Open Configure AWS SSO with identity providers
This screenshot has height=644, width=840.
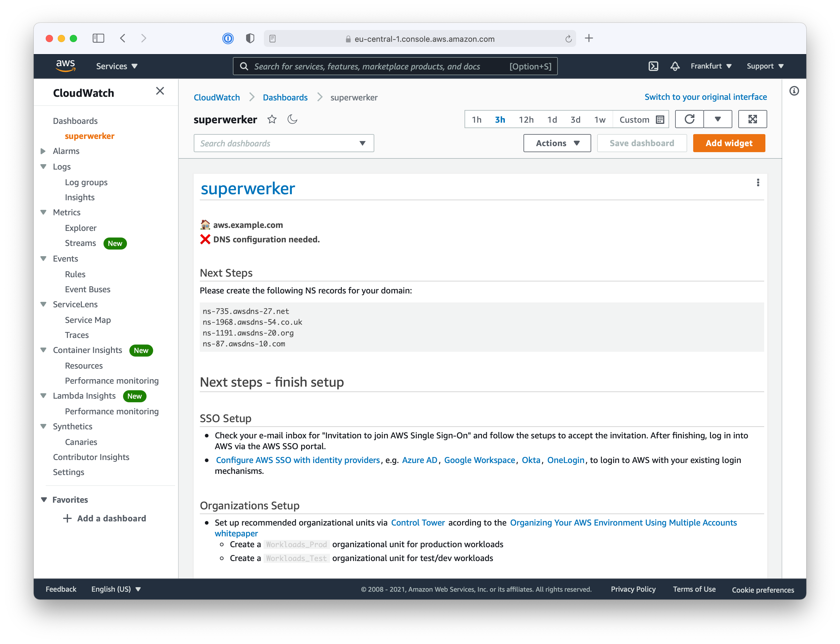coord(298,460)
